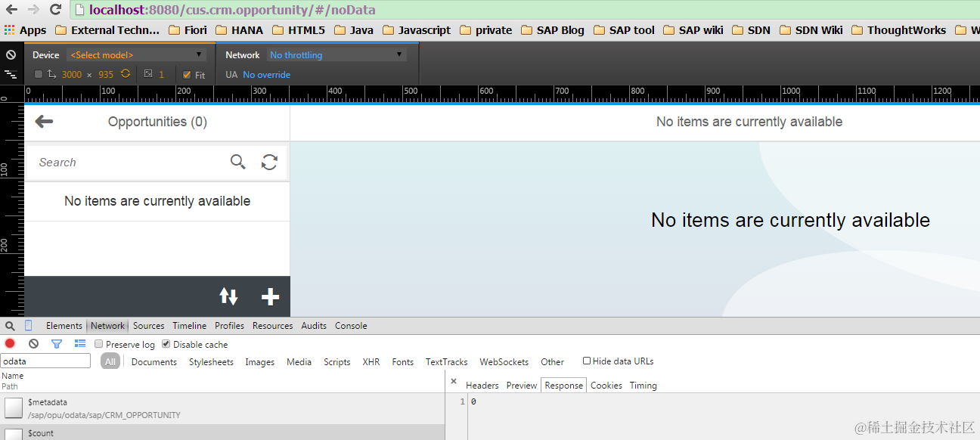The height and width of the screenshot is (440, 980).
Task: Click the magnifier search icon in the Opportunities list
Action: [238, 162]
